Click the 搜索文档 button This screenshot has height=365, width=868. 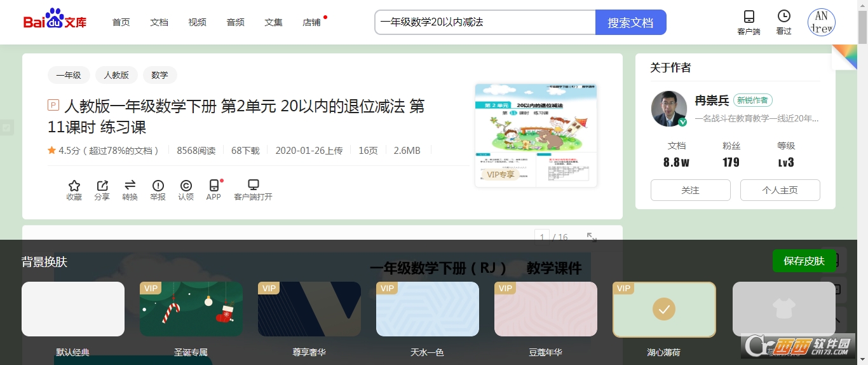coord(630,22)
